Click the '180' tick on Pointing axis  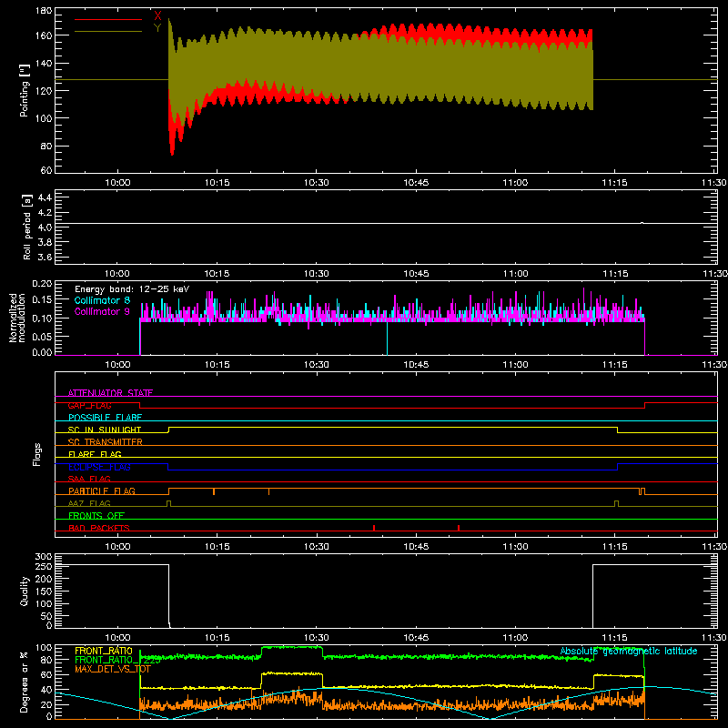click(44, 11)
